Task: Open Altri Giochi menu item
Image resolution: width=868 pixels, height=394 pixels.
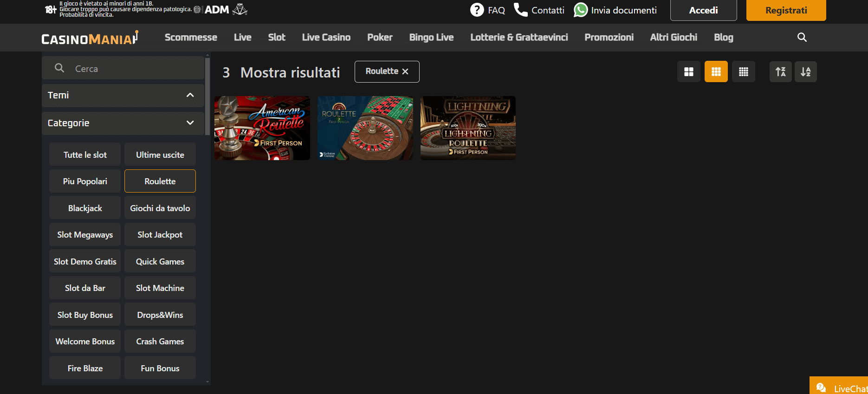Action: point(674,37)
